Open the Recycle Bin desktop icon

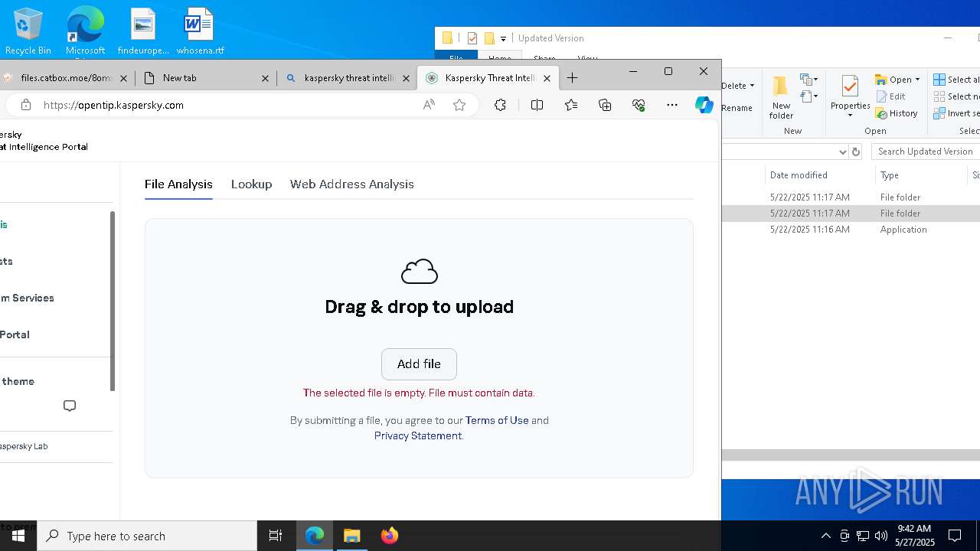coord(28,31)
